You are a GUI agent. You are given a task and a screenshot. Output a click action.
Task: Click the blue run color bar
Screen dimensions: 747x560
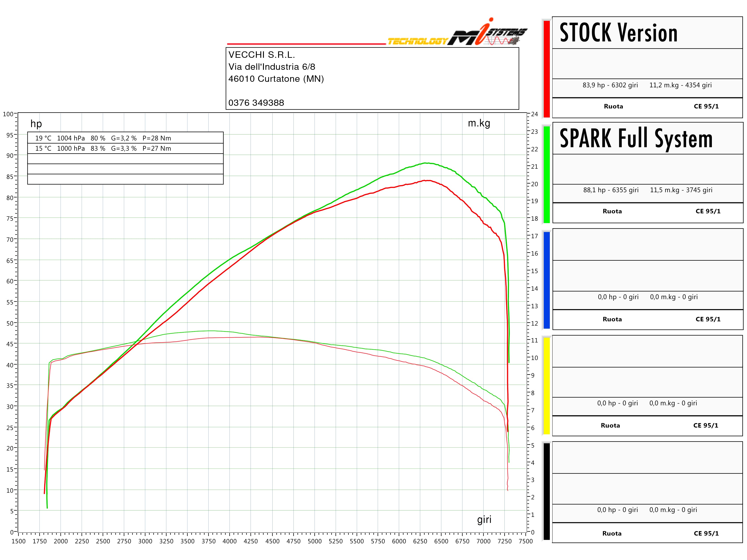coord(546,280)
